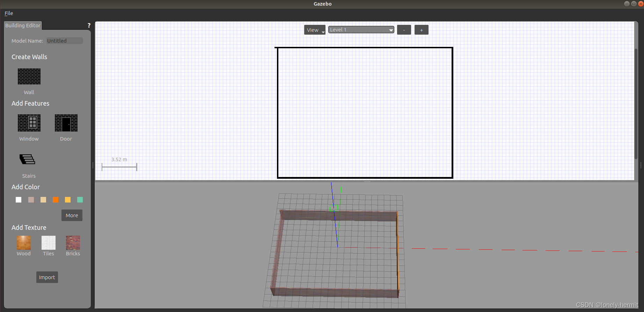Minimize the Gazebo window
The height and width of the screenshot is (312, 644).
coord(627,4)
